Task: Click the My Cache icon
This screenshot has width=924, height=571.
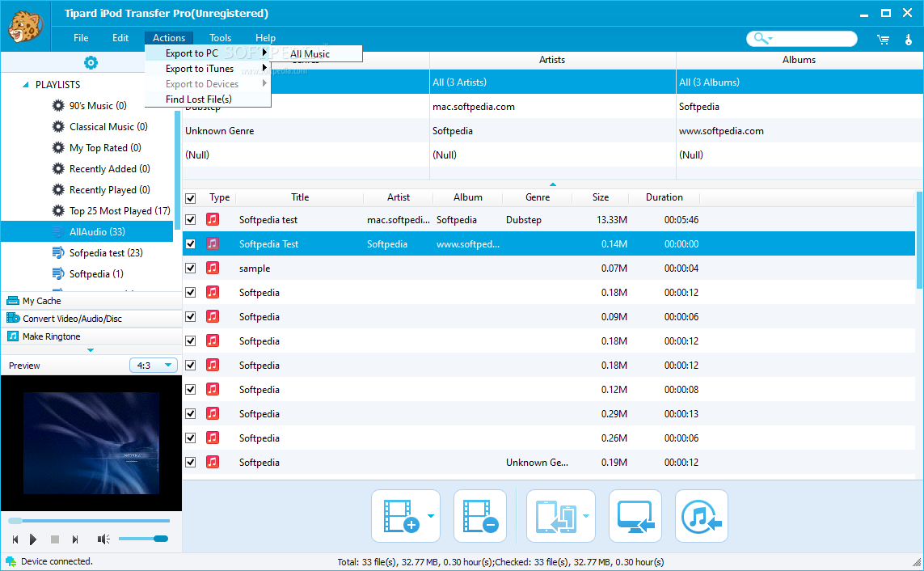Action: click(12, 301)
